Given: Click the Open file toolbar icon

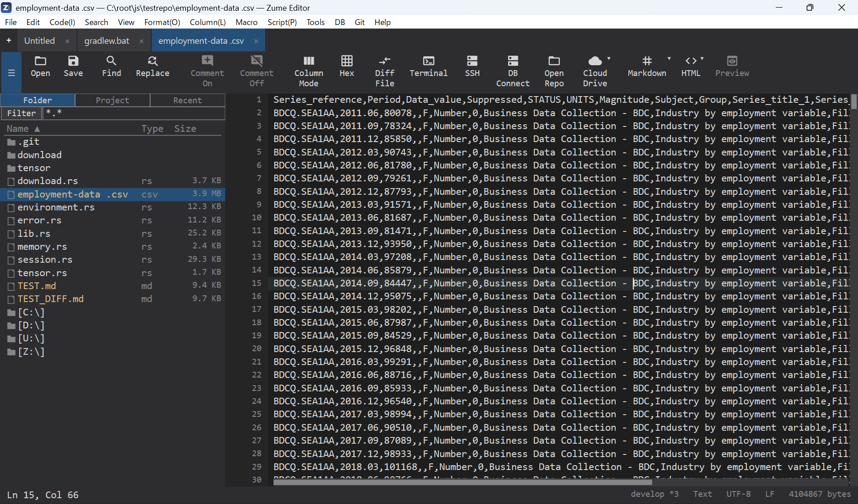Looking at the screenshot, I should tap(40, 67).
